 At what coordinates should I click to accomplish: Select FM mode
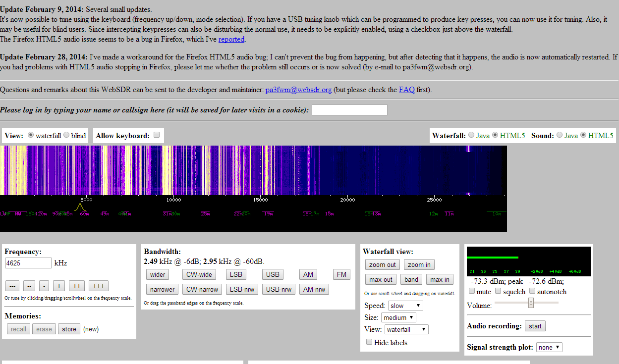point(341,274)
